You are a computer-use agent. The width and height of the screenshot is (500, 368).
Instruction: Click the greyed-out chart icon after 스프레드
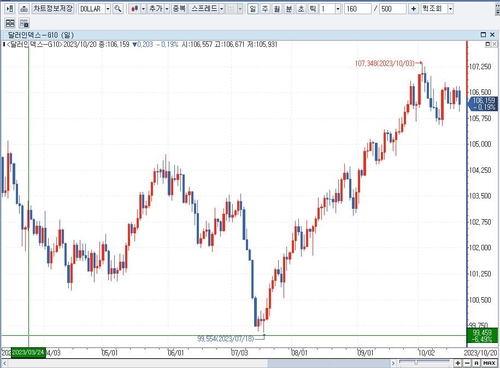pos(231,9)
